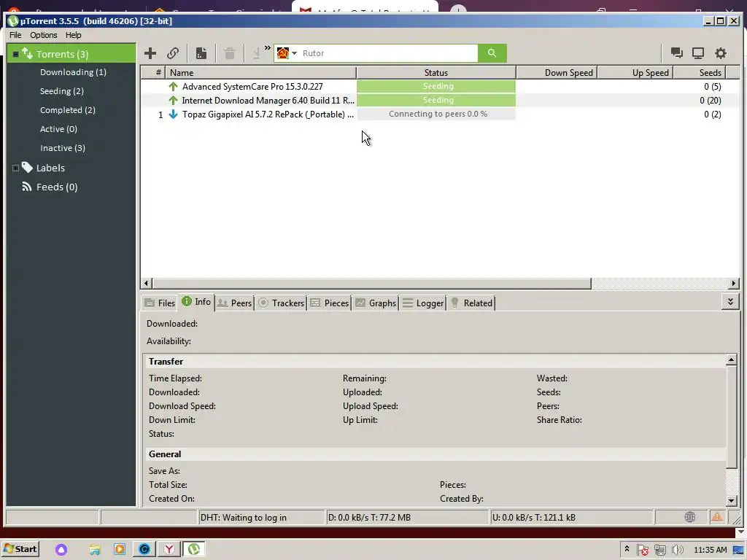Open the Windows Start button
The image size is (747, 560).
[20, 549]
